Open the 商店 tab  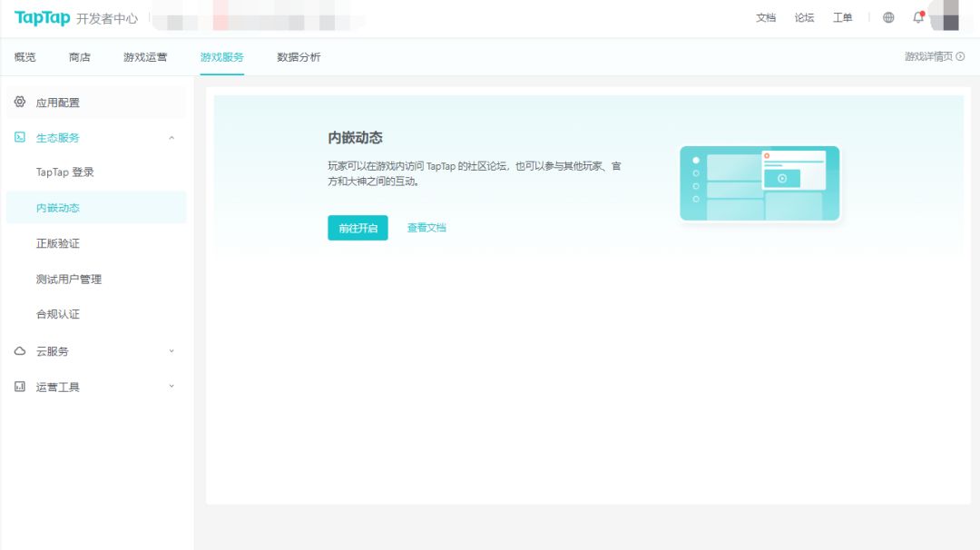[x=79, y=57]
